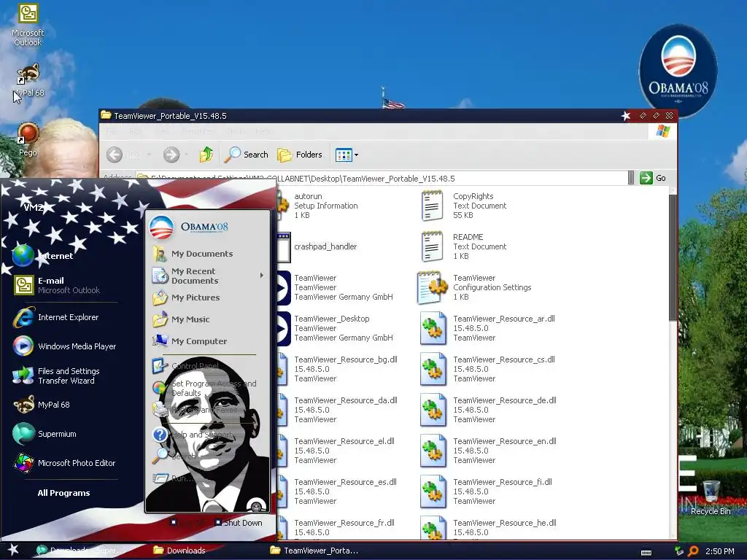Click the Search toolbar button in Explorer

[x=247, y=155]
